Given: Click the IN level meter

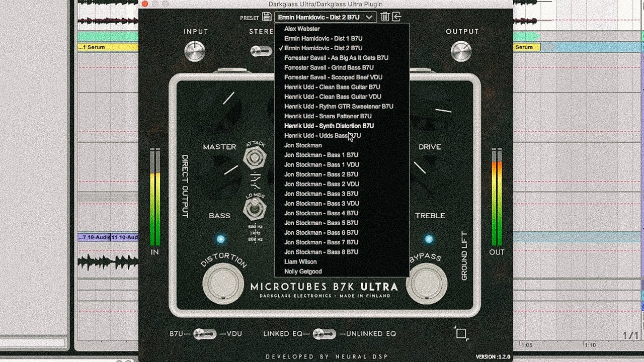Looking at the screenshot, I should (155, 197).
